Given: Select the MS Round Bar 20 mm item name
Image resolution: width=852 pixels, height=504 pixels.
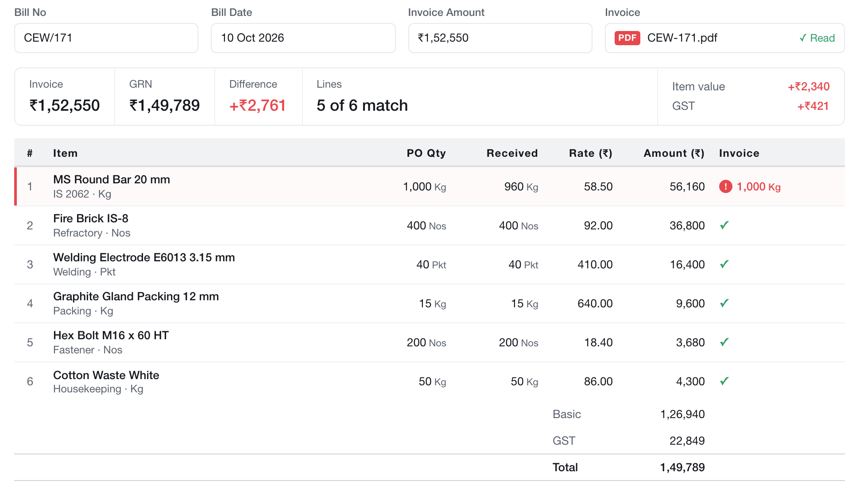Looking at the screenshot, I should click(x=112, y=179).
